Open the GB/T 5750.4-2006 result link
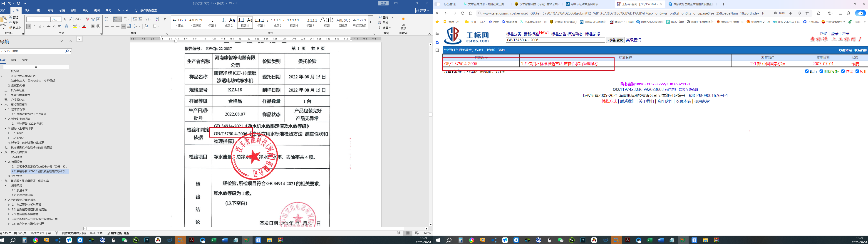 (461, 64)
